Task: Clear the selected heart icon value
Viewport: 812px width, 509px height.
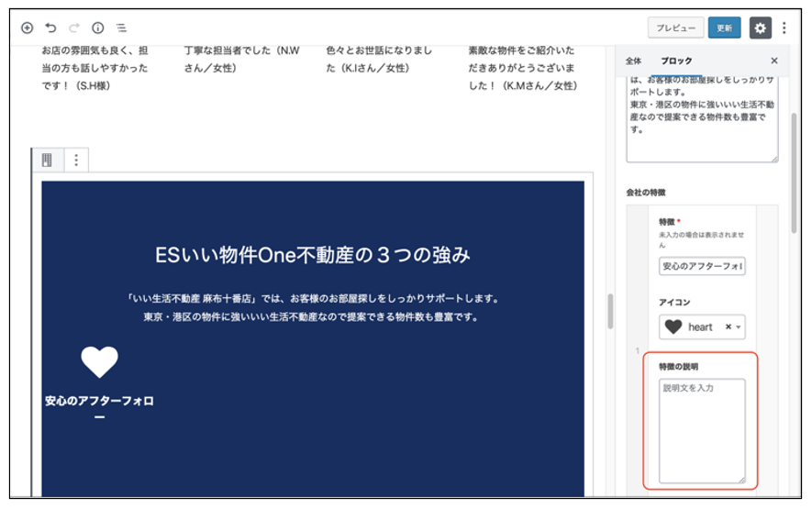Action: coord(728,327)
